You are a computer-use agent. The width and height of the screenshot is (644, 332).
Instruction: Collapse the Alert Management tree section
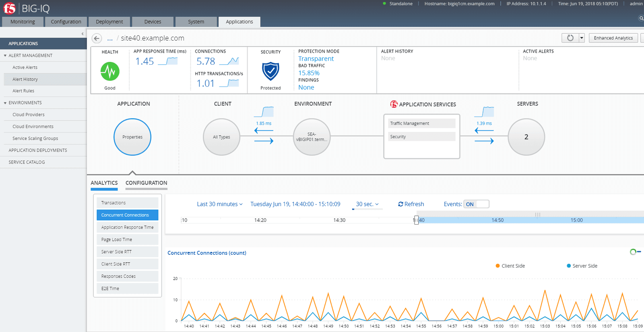5,55
